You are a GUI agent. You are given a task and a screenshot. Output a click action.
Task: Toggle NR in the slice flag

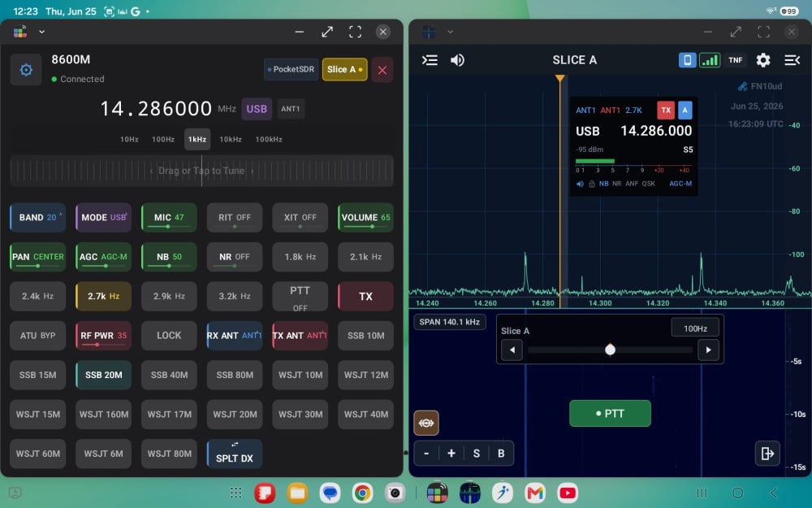pos(617,184)
